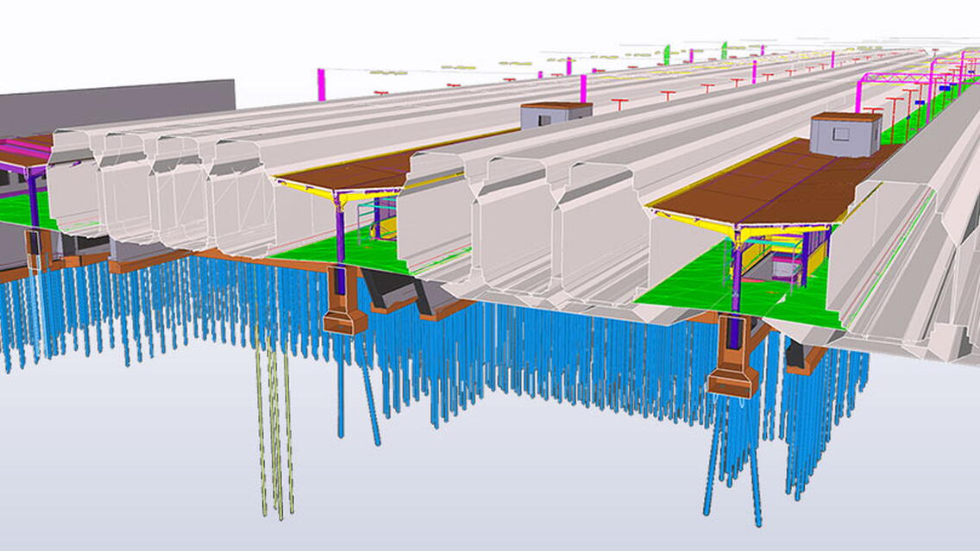
Task: Select the grey cabin on the right platform roof
Action: [845, 135]
